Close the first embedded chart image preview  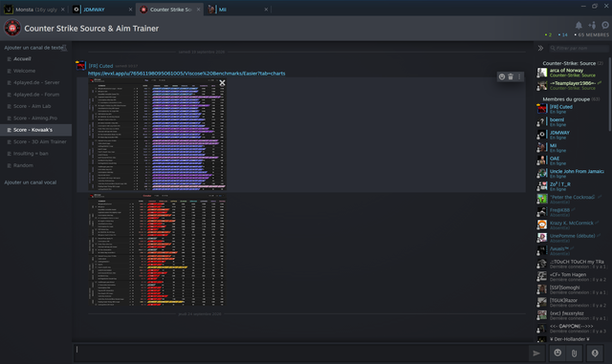click(222, 83)
